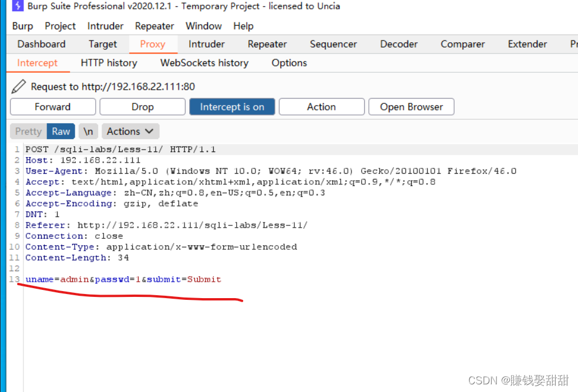
Task: Click the uname=admin parameter in body
Action: coord(57,279)
